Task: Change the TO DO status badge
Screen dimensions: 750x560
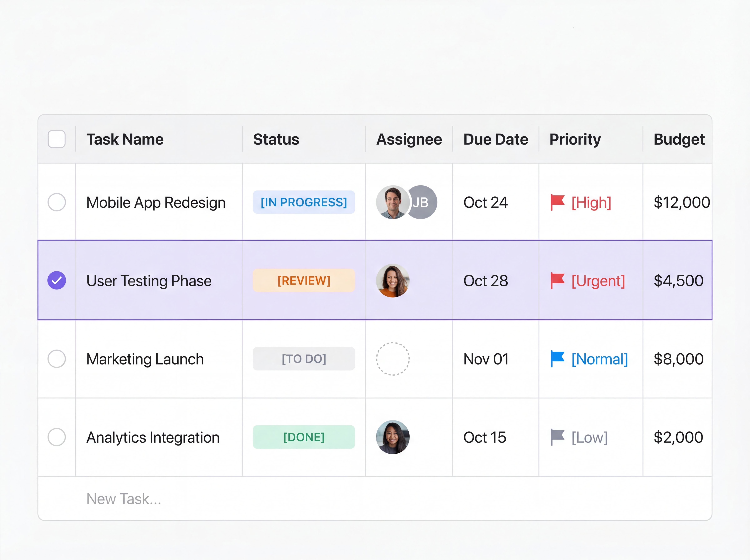Action: click(304, 359)
